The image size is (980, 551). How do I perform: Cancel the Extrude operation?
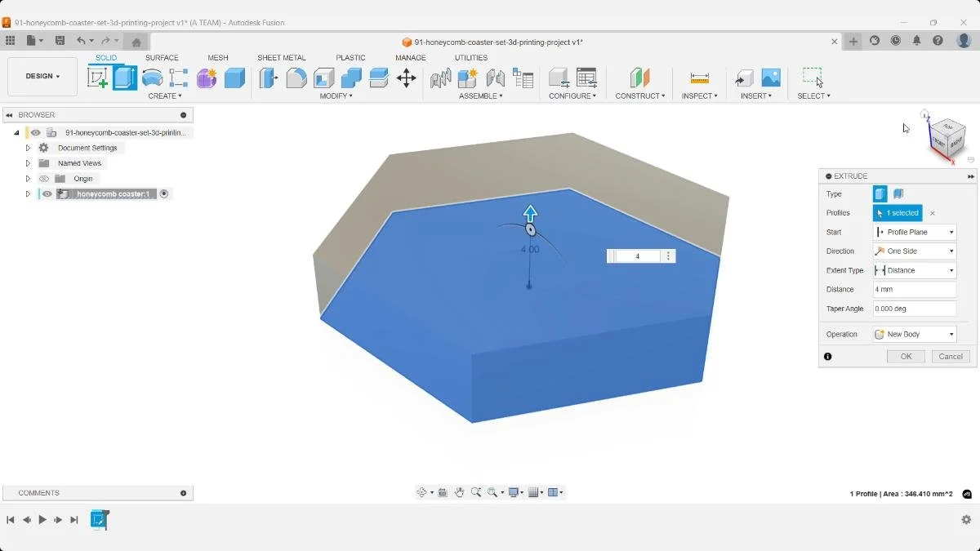pyautogui.click(x=949, y=356)
